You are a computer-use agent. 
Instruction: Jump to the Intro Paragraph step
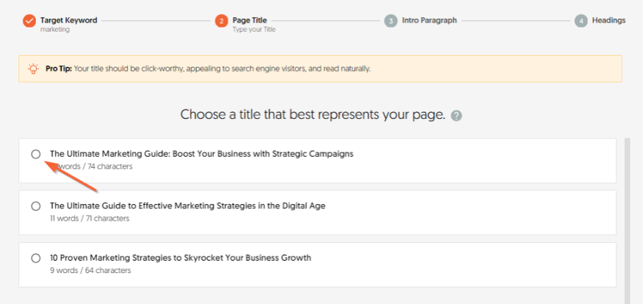click(x=429, y=20)
